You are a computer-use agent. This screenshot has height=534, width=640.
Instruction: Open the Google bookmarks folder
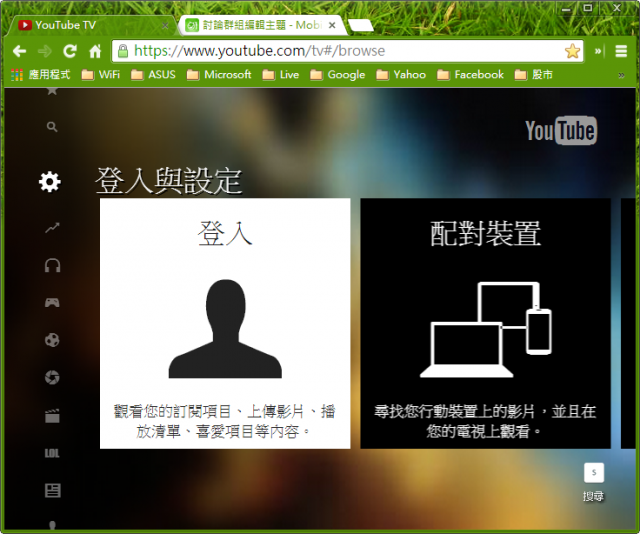click(x=337, y=75)
